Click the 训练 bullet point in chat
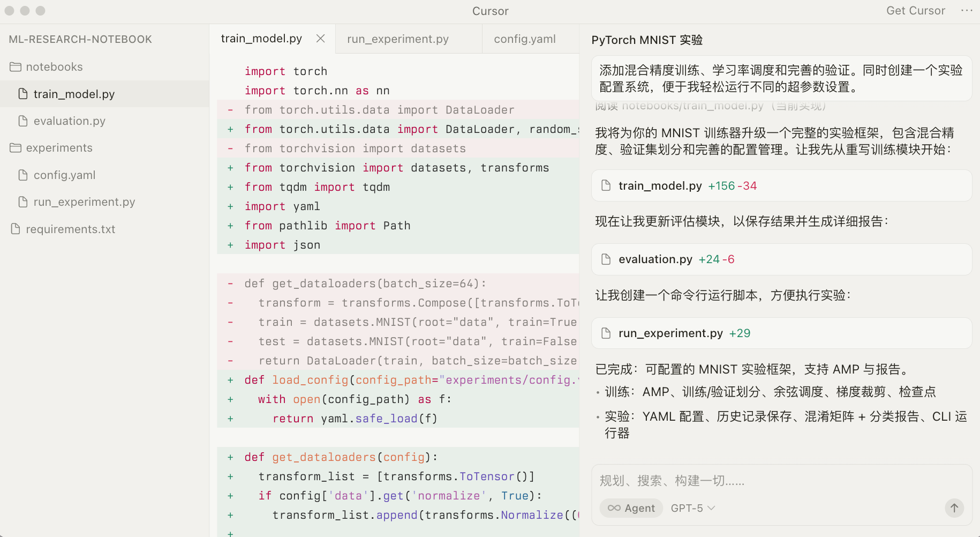The height and width of the screenshot is (537, 980). (x=770, y=392)
